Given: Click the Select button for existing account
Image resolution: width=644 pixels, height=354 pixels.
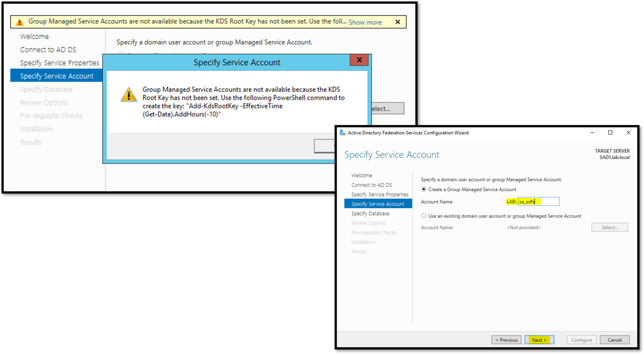Looking at the screenshot, I should [x=609, y=227].
